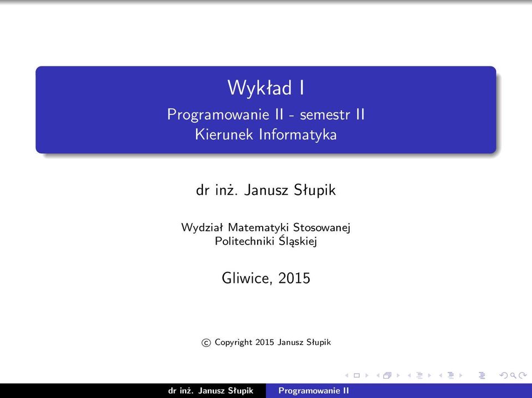Click the stacked frames navigation icon
Viewport: 532px width, 398px height.
pos(387,375)
